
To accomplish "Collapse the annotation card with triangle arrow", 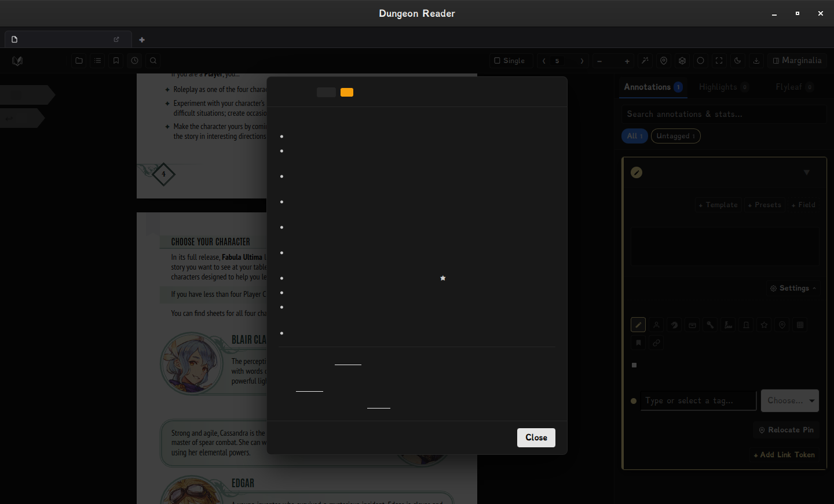I will point(806,172).
